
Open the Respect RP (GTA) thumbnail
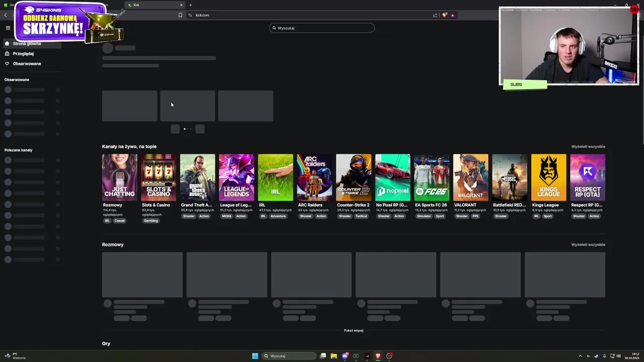[x=588, y=177]
